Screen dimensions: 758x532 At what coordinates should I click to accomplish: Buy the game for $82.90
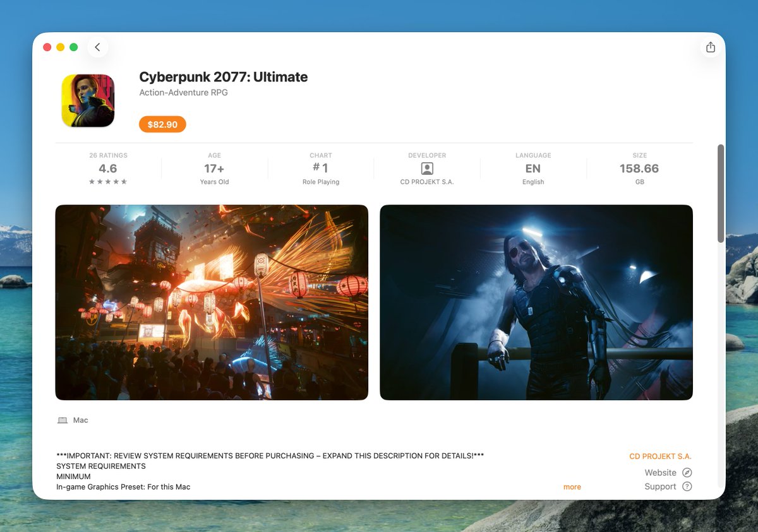(162, 124)
